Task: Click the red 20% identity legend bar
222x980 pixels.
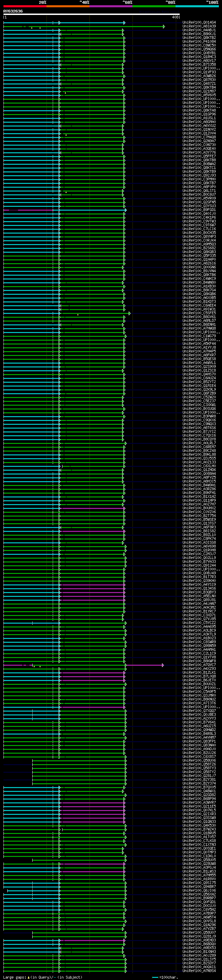Action: [25, 6]
